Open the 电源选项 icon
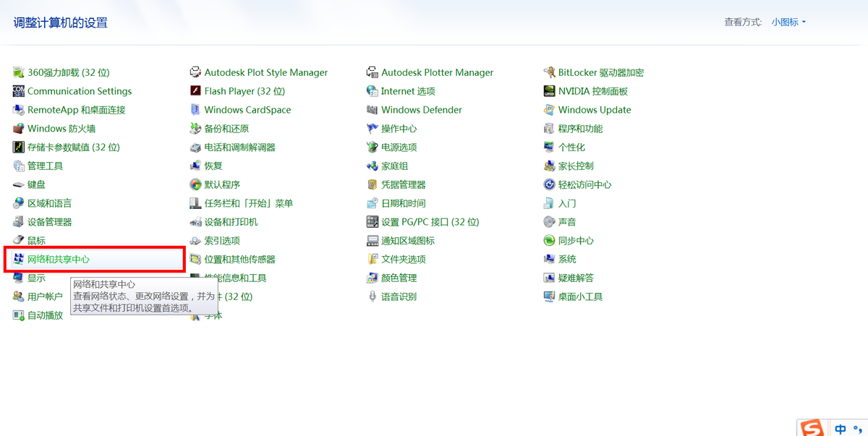This screenshot has height=436, width=868. click(373, 147)
